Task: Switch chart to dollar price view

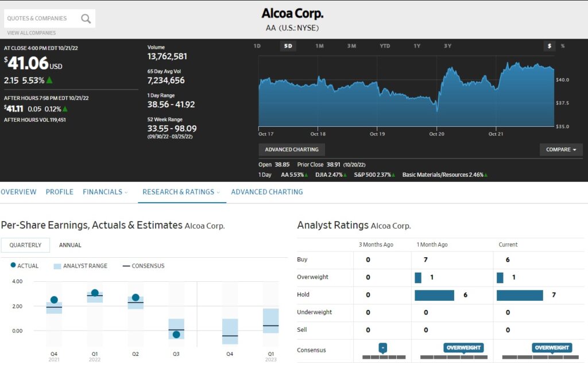Action: coord(550,46)
